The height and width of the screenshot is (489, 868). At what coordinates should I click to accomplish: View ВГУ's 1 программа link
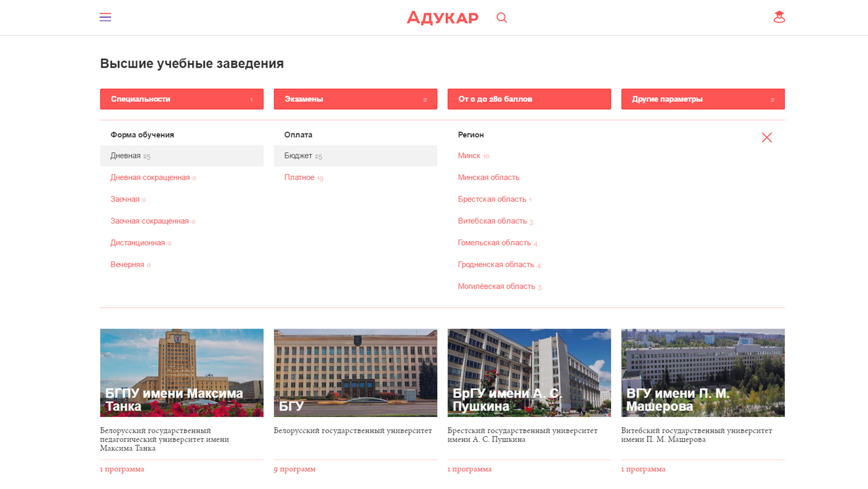643,469
